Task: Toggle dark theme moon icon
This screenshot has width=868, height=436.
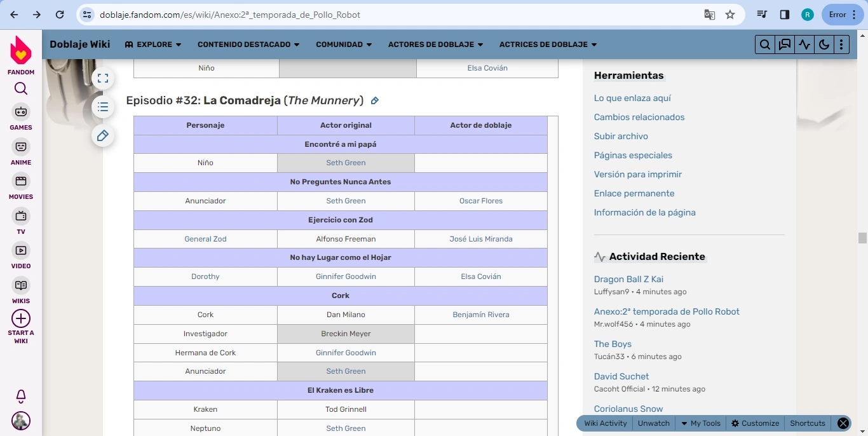Action: 824,44
